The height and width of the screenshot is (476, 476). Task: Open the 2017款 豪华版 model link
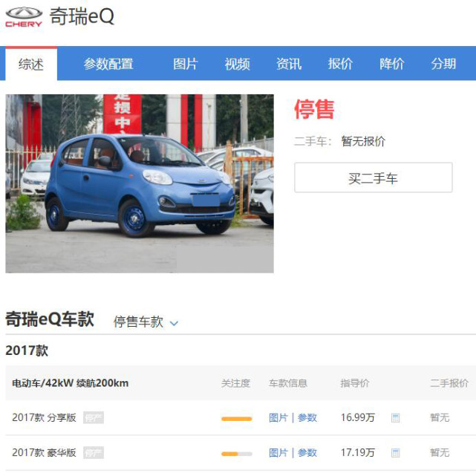pyautogui.click(x=44, y=453)
